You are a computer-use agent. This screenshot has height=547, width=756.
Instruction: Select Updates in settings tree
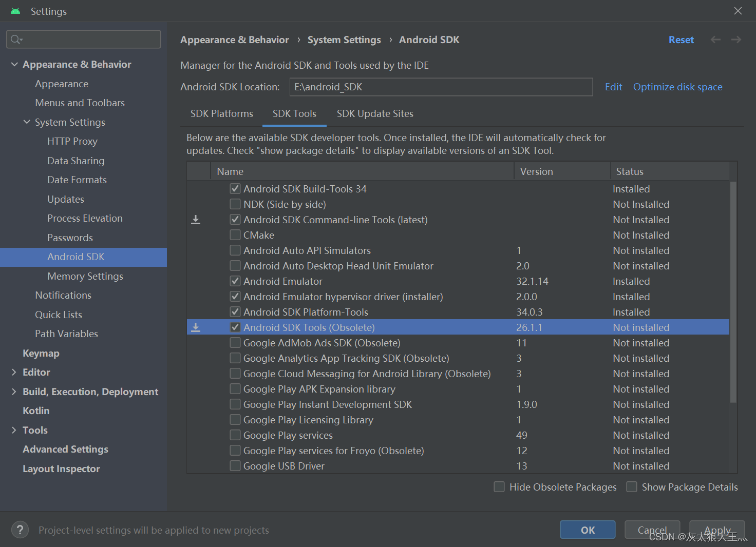[x=66, y=199]
